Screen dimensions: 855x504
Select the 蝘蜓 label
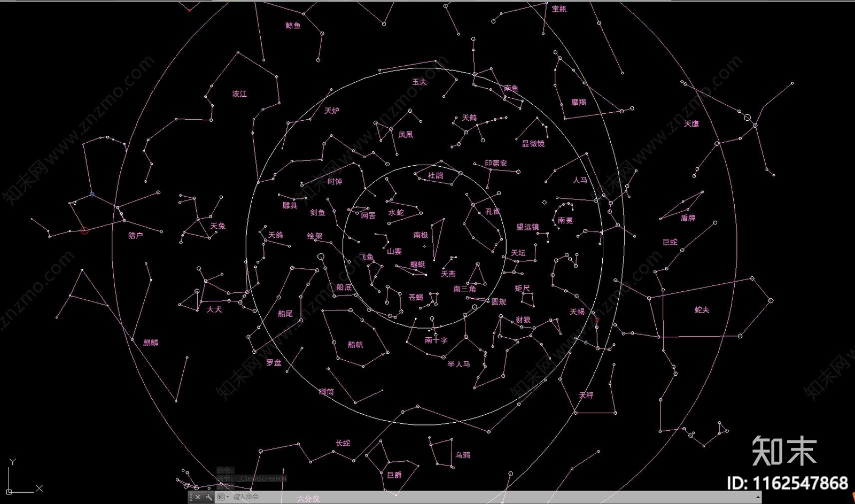point(418,264)
